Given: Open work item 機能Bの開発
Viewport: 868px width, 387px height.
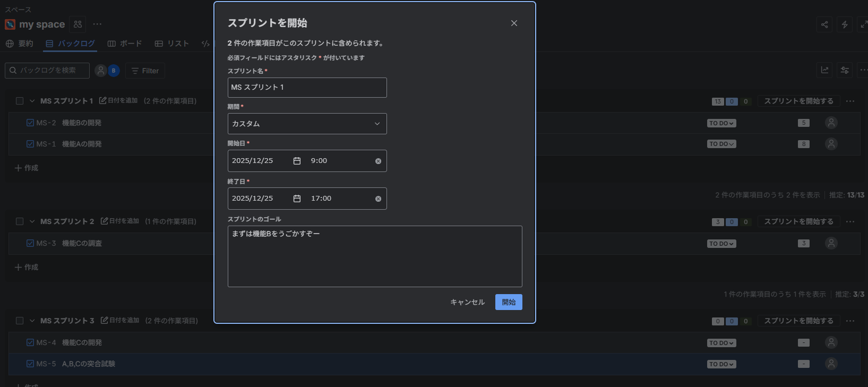Looking at the screenshot, I should [x=82, y=123].
